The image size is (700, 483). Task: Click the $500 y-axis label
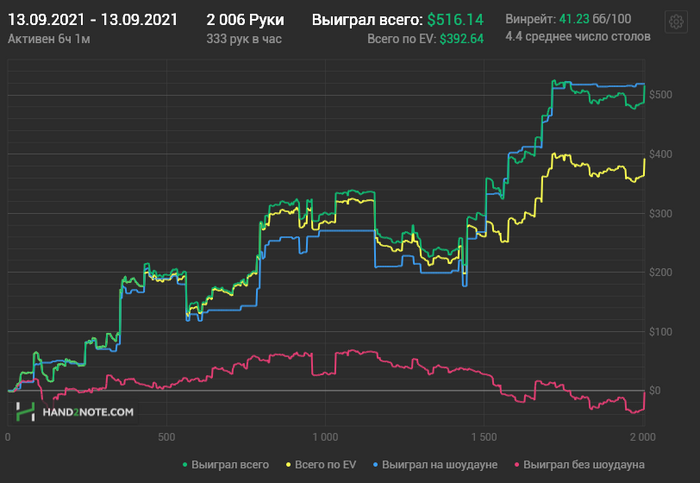click(661, 95)
